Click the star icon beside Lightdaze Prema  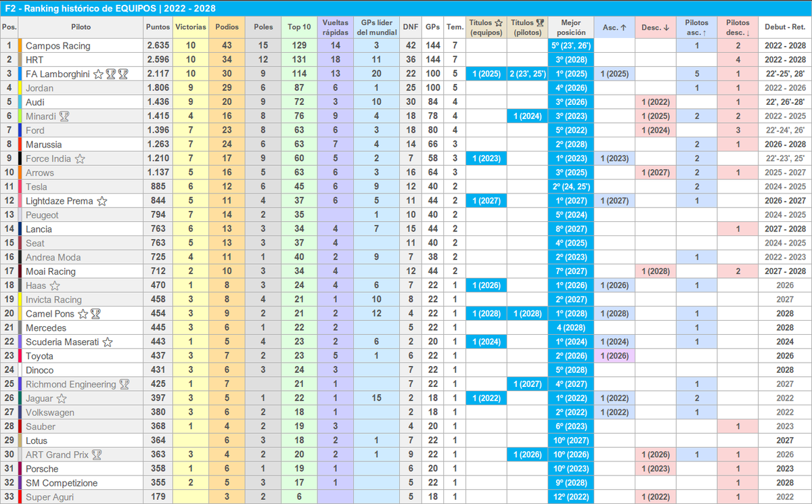(102, 201)
